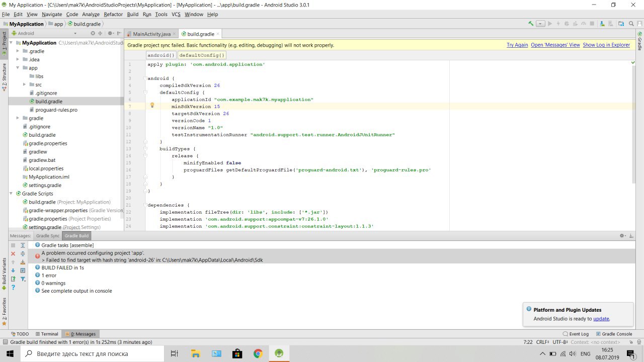644x362 pixels.
Task: Click scroll-from-source target icon in Project panel
Action: pyautogui.click(x=93, y=33)
